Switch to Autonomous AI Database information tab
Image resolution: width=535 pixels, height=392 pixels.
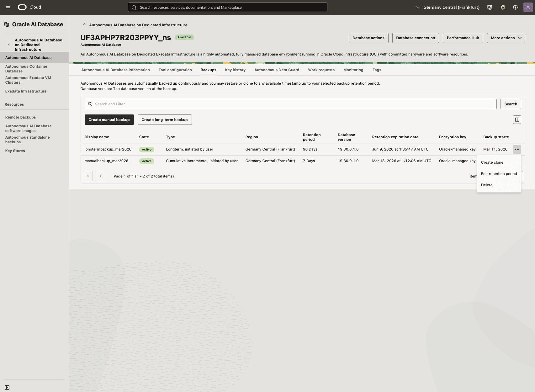coord(115,70)
